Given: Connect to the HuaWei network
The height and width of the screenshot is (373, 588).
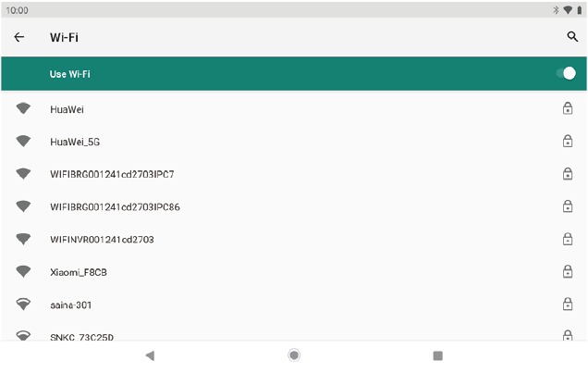Looking at the screenshot, I should (294, 109).
